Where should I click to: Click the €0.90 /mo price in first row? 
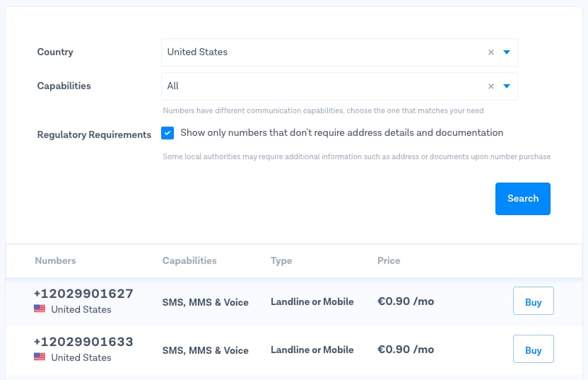pyautogui.click(x=406, y=301)
